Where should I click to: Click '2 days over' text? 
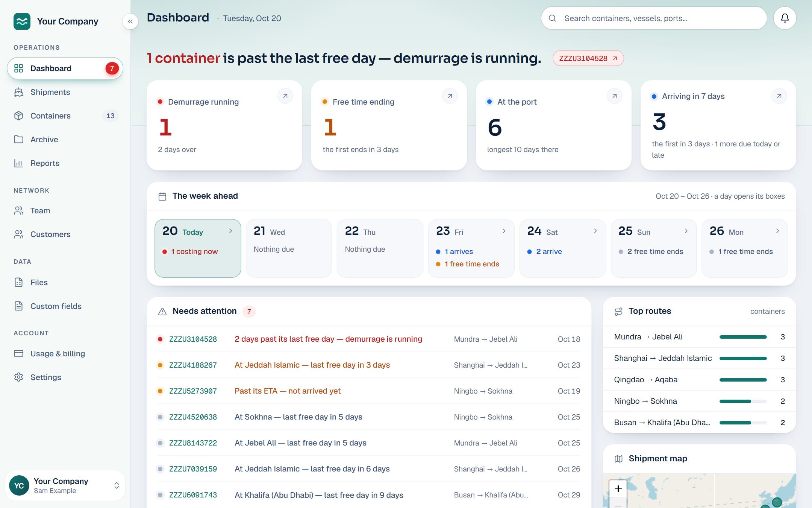[177, 149]
